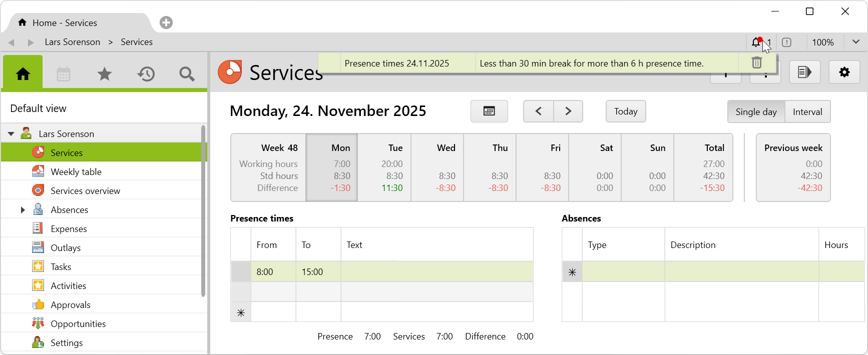The height and width of the screenshot is (355, 868).
Task: Switch to the Favorites star tab
Action: click(104, 74)
